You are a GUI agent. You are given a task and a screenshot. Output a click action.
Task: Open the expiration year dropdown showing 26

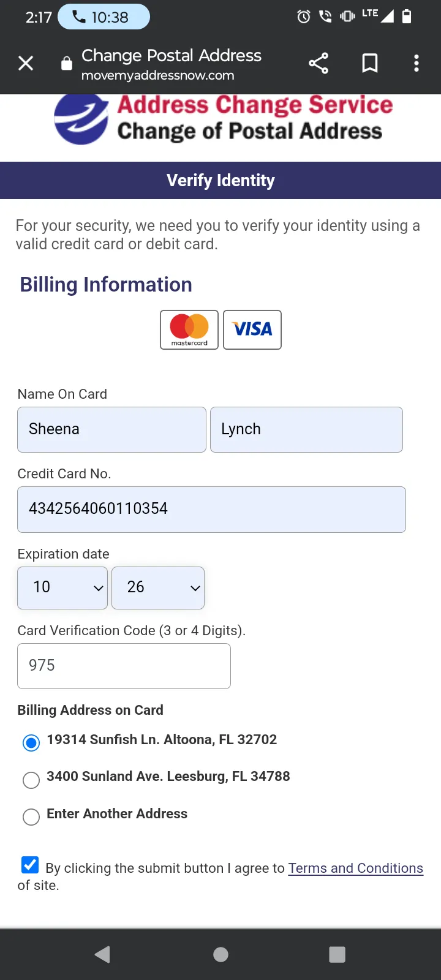[158, 588]
